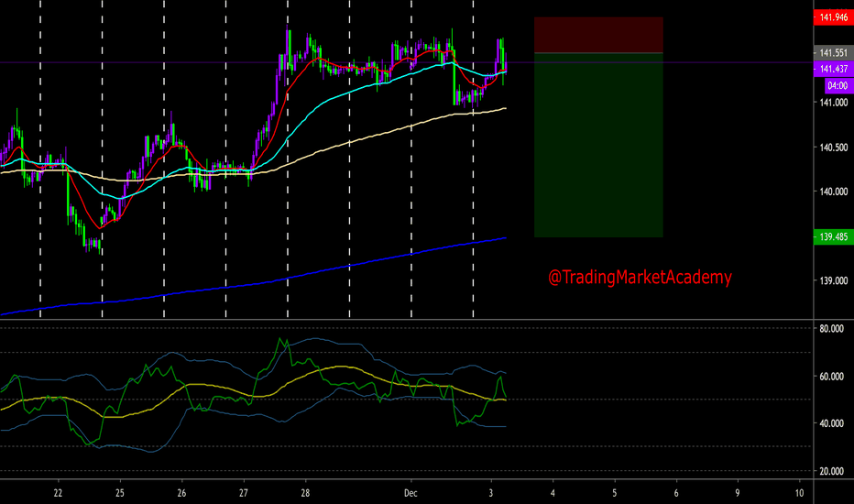The image size is (854, 504).
Task: Click the date label 22 on time axis
Action: 58,493
